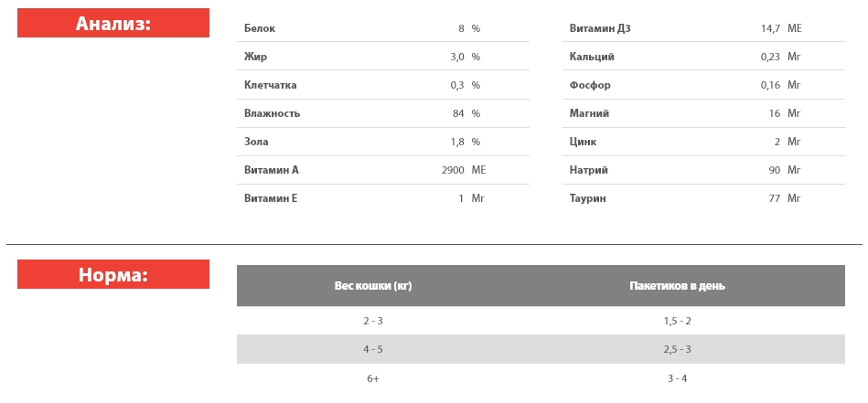Viewport: 868px width, 403px height.
Task: Click the Влажность value 84
Action: point(458,113)
